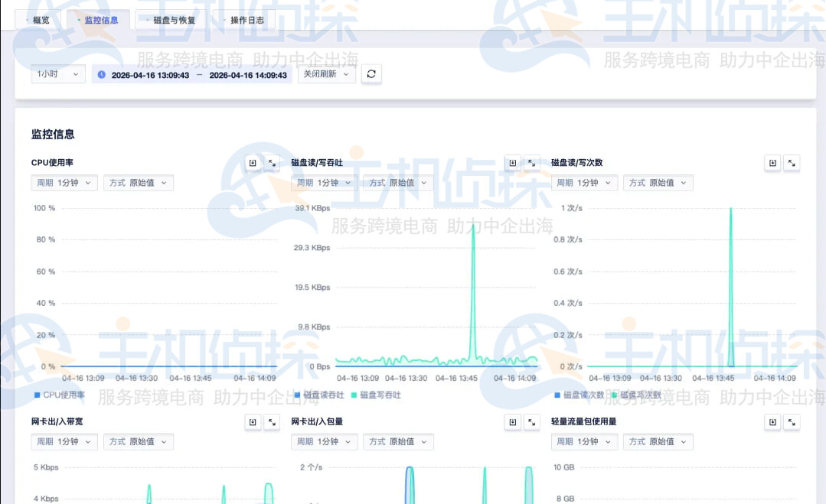The height and width of the screenshot is (504, 826).
Task: Switch to the 概览 tab
Action: (40, 20)
